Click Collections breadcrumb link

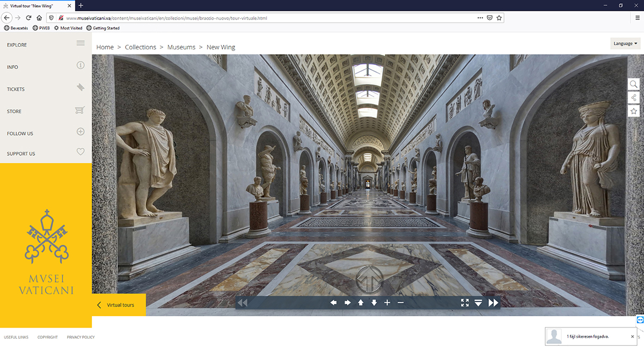(x=141, y=47)
